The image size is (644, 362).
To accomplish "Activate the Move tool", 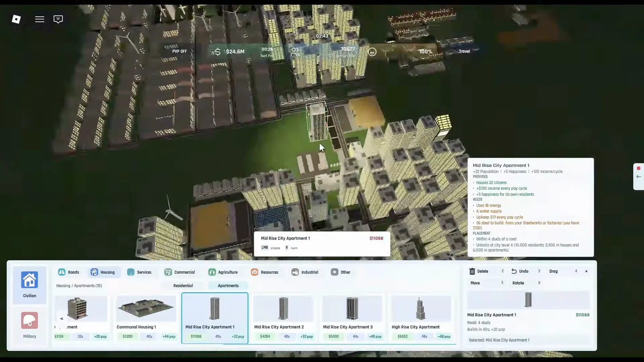I will point(475,283).
